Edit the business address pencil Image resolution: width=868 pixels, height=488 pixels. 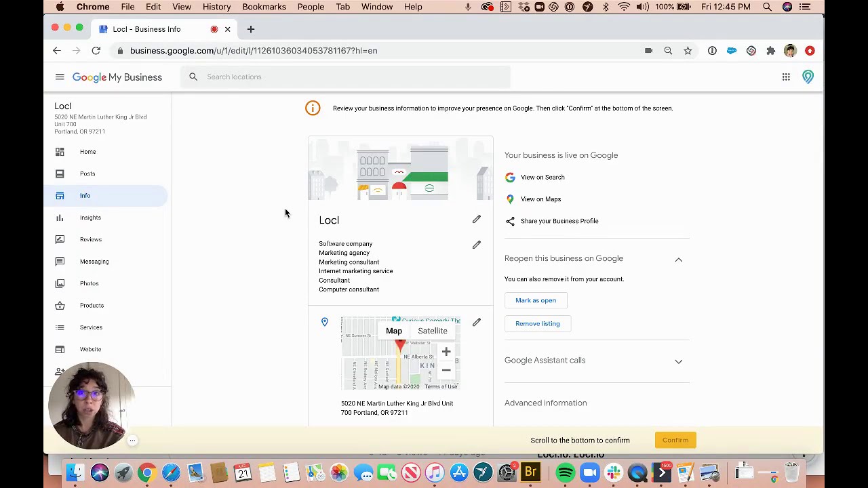[x=477, y=322]
